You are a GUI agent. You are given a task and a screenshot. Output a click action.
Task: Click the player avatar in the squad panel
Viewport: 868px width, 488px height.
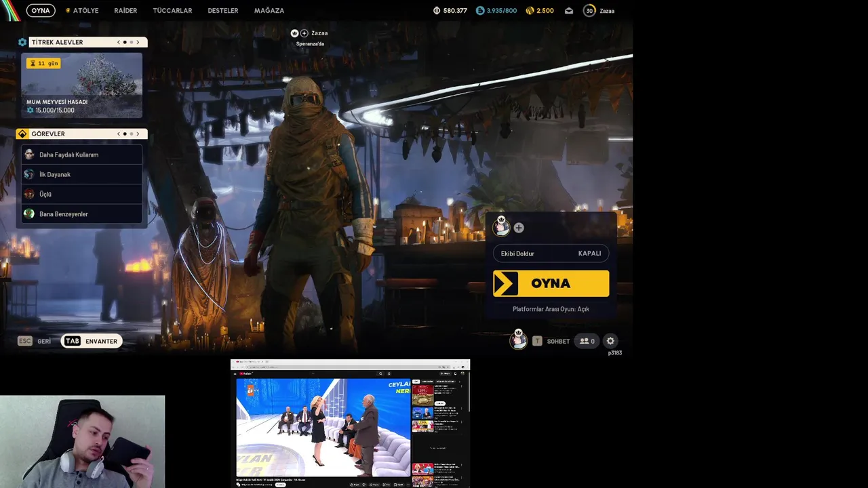point(501,226)
